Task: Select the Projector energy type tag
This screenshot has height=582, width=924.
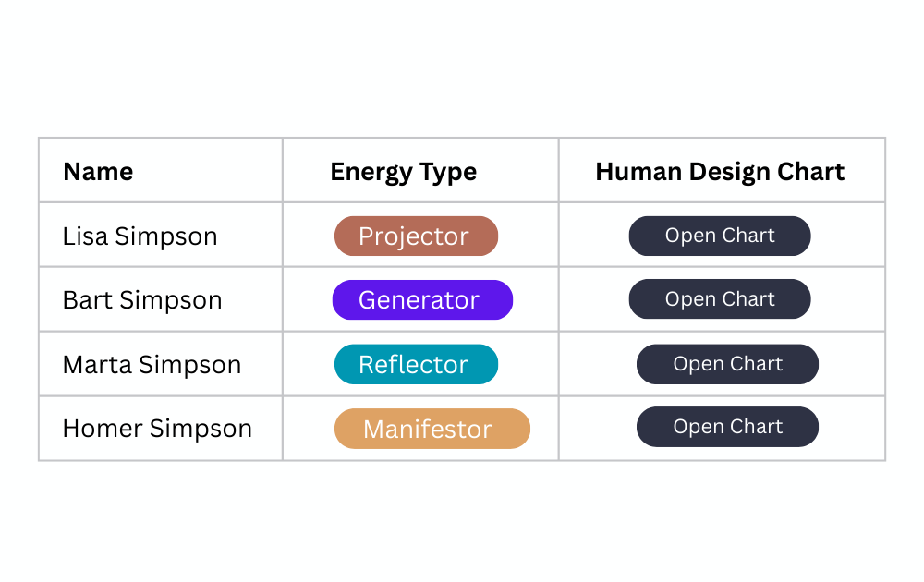Action: tap(416, 236)
